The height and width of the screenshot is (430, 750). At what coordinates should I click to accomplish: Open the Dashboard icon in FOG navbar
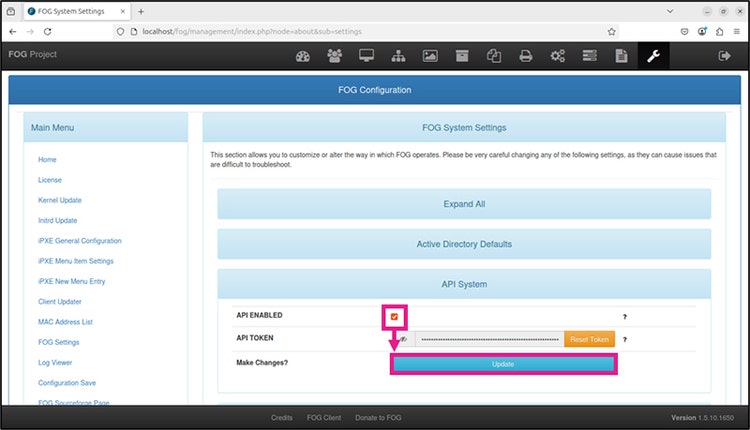[303, 56]
